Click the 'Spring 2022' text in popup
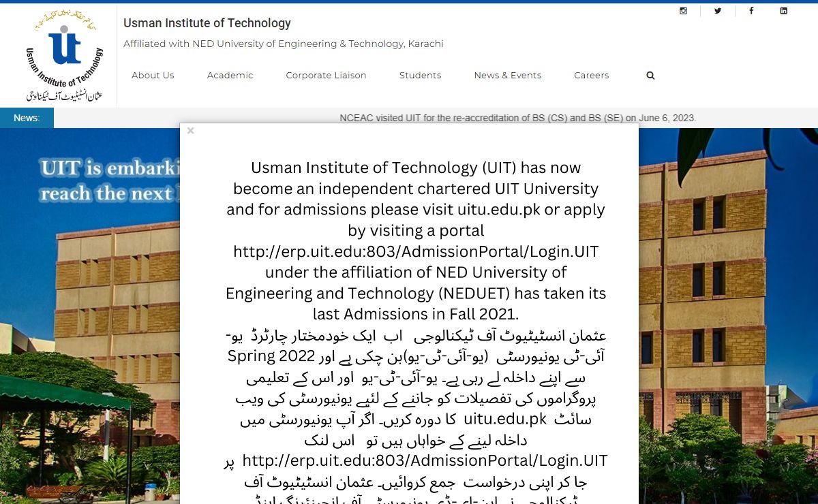 pos(271,357)
